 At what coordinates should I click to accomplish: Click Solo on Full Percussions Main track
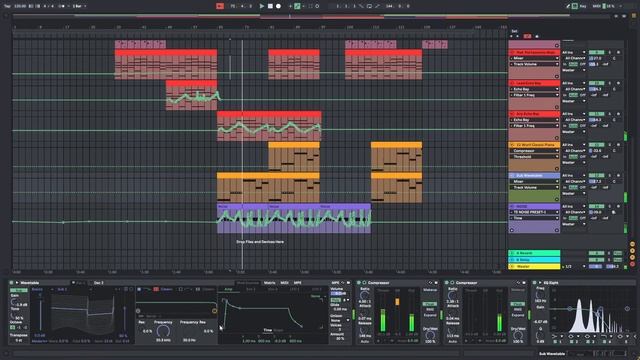click(610, 53)
